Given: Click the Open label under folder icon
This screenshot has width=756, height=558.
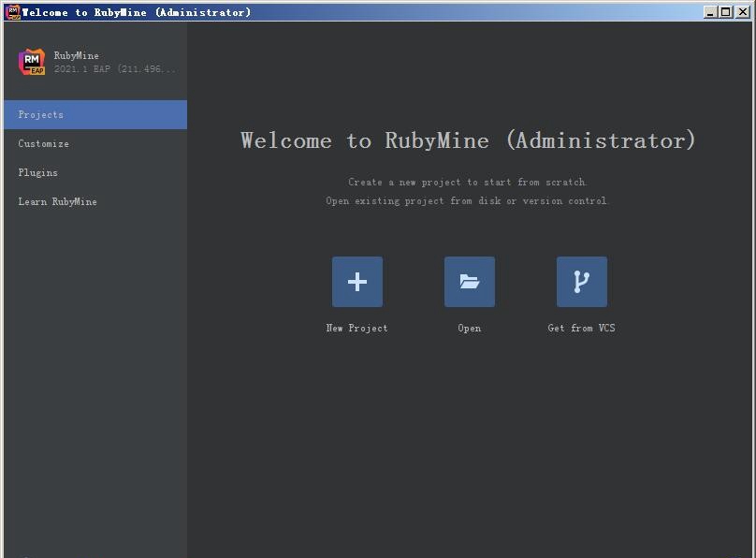Looking at the screenshot, I should [469, 328].
